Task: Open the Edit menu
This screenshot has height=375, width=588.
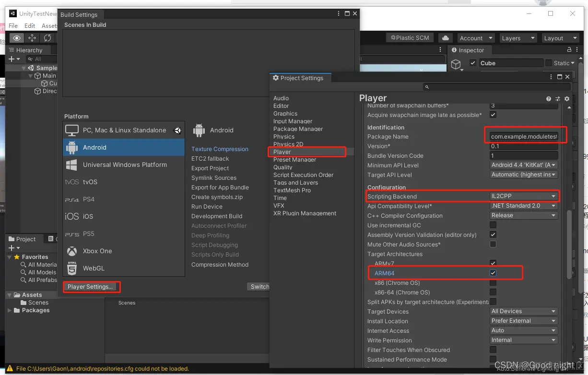Action: [30, 25]
